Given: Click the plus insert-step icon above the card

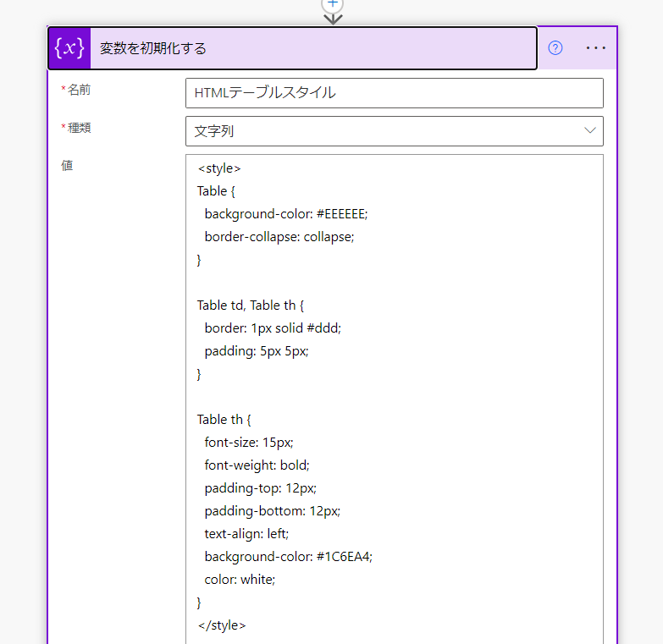Looking at the screenshot, I should point(333,4).
